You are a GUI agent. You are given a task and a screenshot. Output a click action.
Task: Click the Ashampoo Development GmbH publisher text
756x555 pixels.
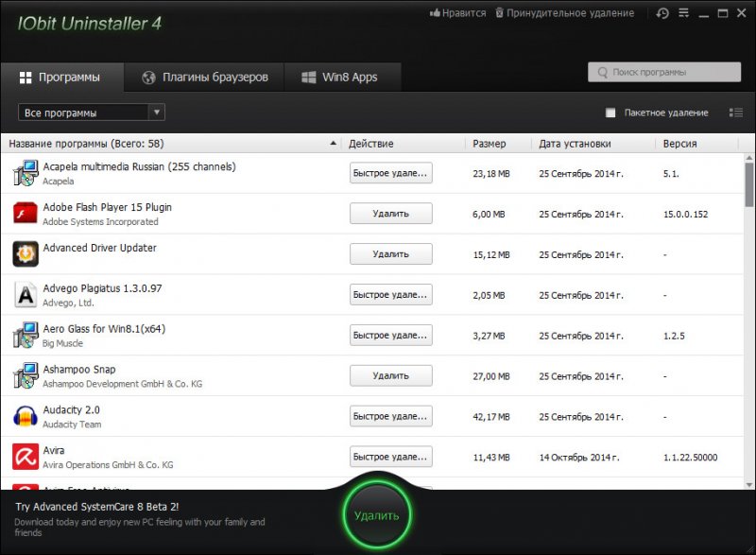click(123, 384)
